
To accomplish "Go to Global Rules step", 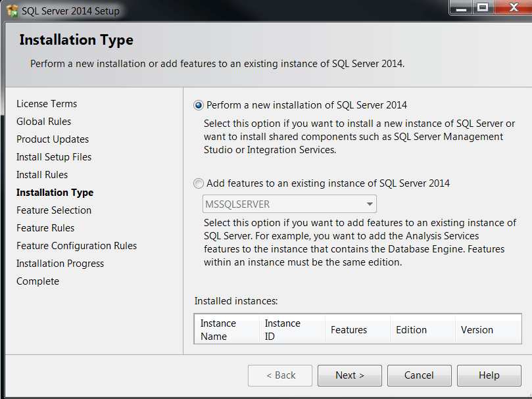I will pos(44,122).
